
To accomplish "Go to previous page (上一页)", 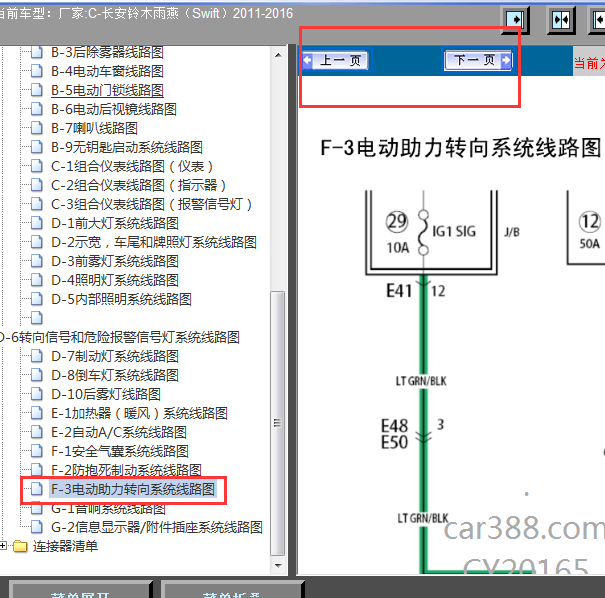I will [335, 60].
